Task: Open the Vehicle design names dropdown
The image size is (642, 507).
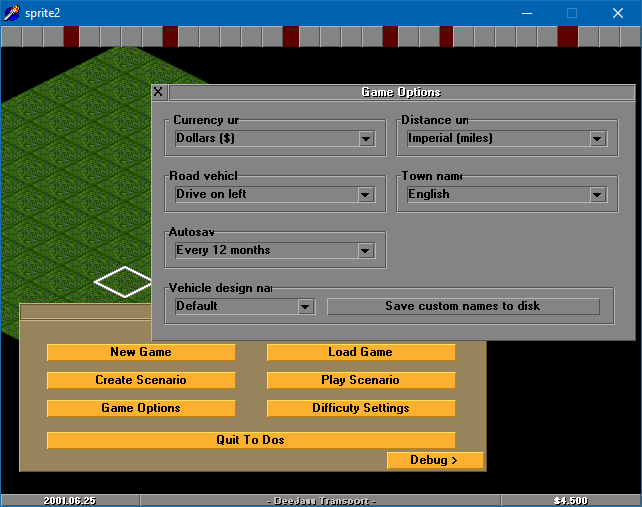Action: (306, 307)
